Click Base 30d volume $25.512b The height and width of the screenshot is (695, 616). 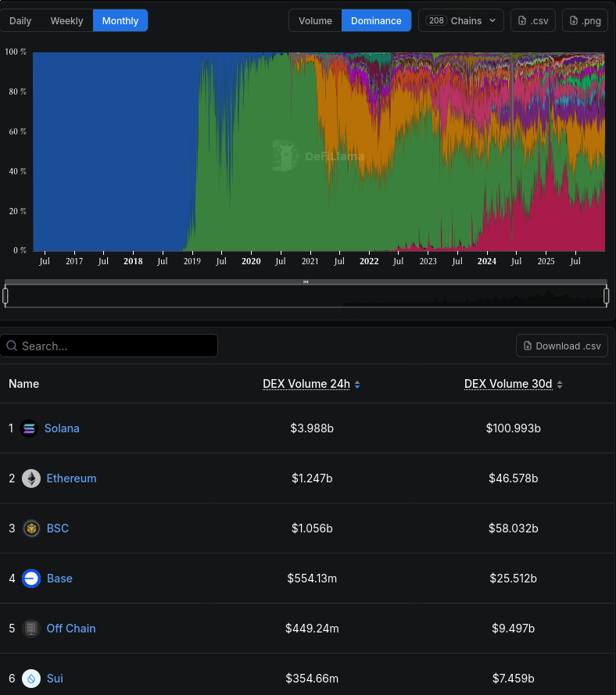(513, 579)
